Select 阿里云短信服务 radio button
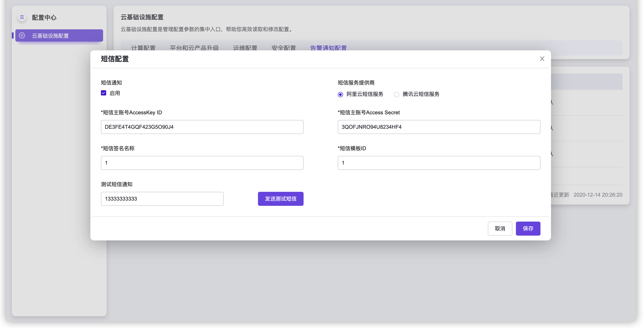 pos(340,94)
